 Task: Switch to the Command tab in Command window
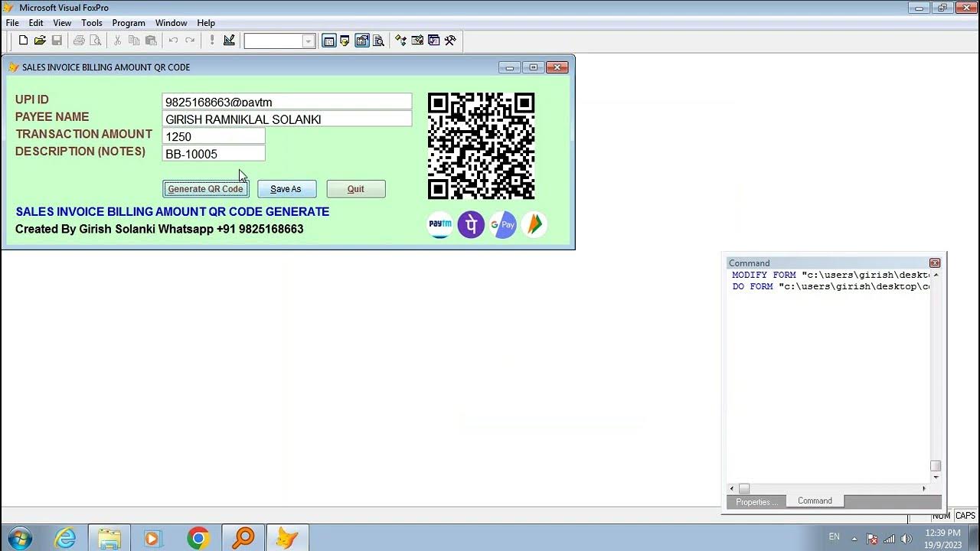tap(815, 501)
